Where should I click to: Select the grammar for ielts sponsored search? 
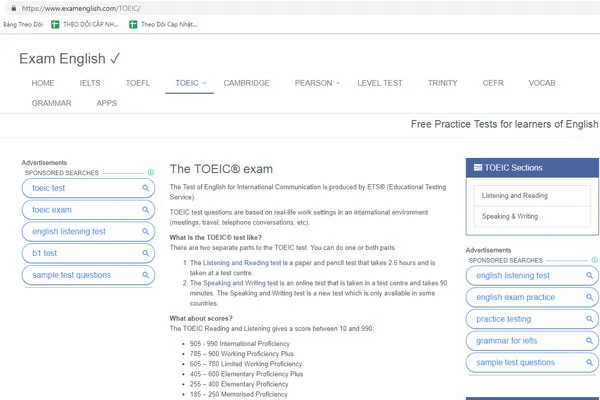(x=532, y=341)
